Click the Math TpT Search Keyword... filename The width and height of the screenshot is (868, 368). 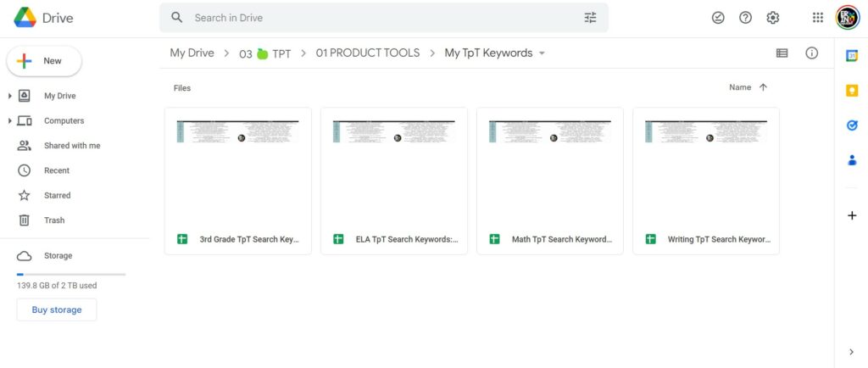pos(562,240)
